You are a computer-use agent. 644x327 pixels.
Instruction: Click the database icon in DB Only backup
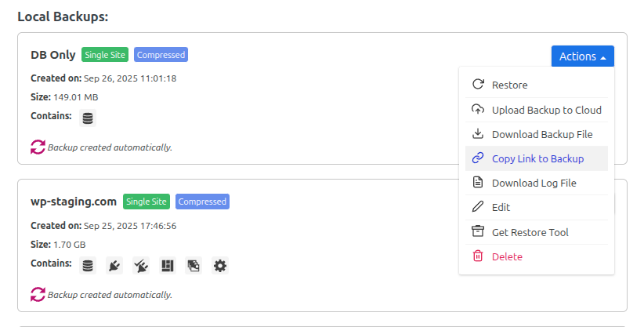click(88, 118)
